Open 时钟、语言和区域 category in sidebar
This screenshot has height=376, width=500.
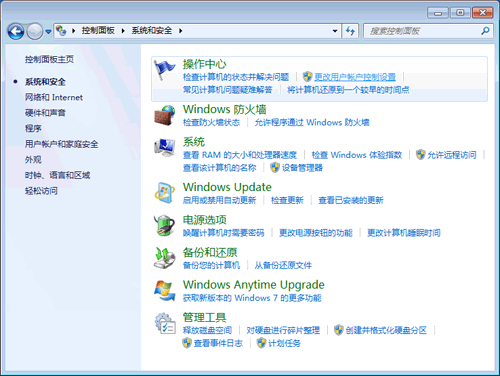point(57,175)
